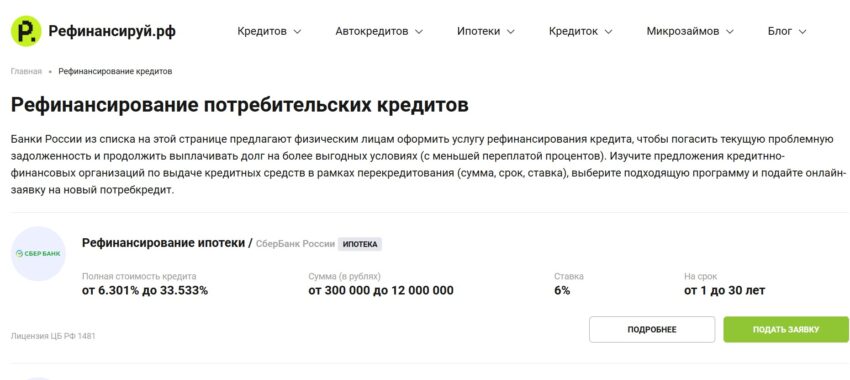
Task: Click the Рефинансируй.рф site name text
Action: 112,31
